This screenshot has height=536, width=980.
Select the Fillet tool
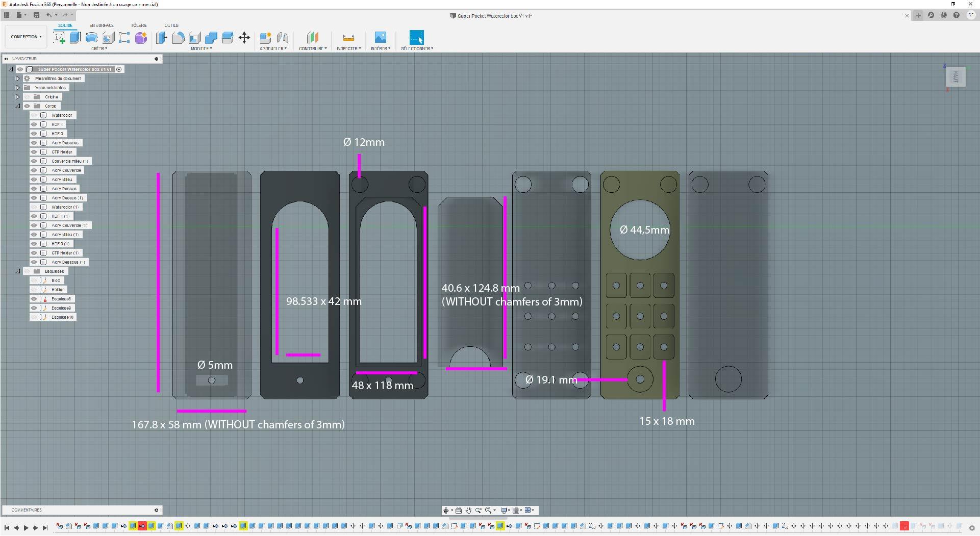(178, 37)
